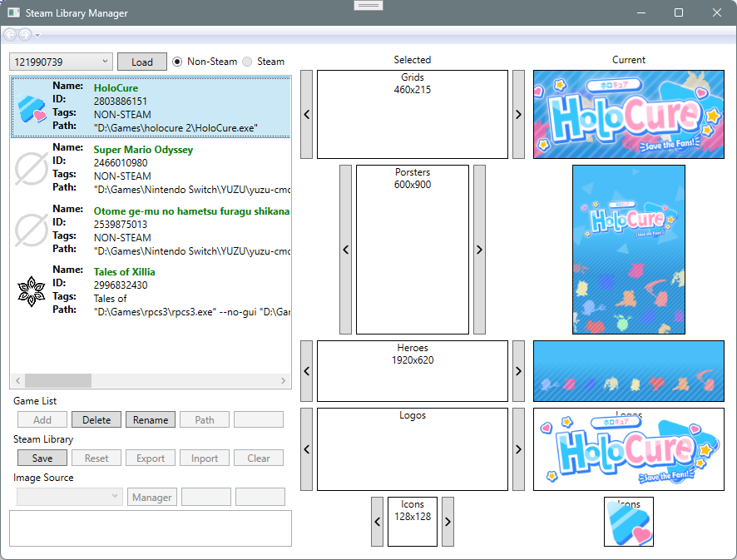Select the Super Mario Odyssey game name
This screenshot has height=560, width=737.
143,150
